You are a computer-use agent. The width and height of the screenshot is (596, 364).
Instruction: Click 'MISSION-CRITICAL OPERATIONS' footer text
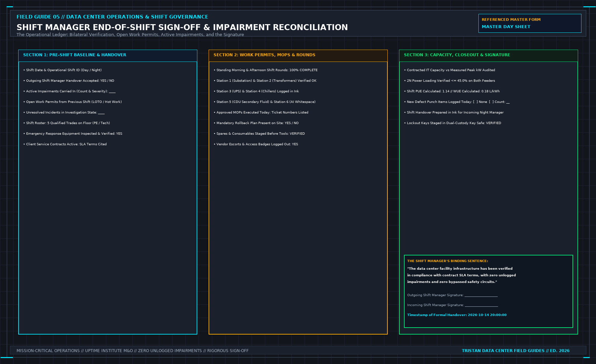132,351
